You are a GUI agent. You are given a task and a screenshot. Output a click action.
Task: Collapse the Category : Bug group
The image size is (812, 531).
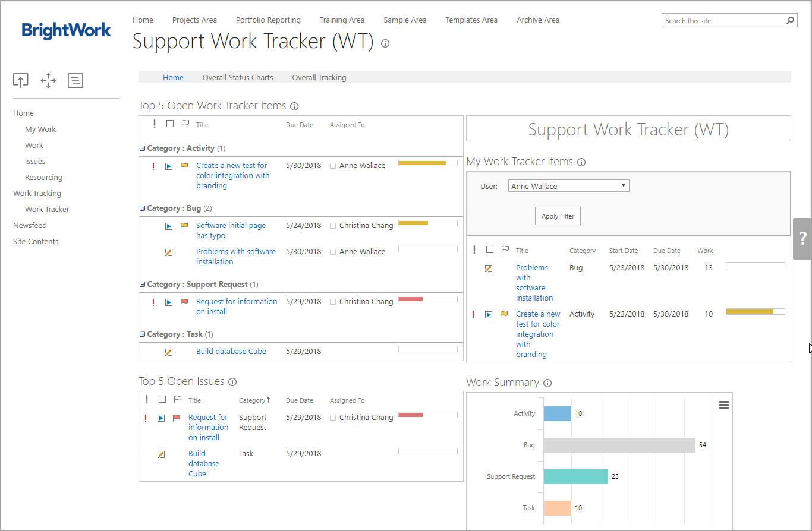[x=142, y=208]
